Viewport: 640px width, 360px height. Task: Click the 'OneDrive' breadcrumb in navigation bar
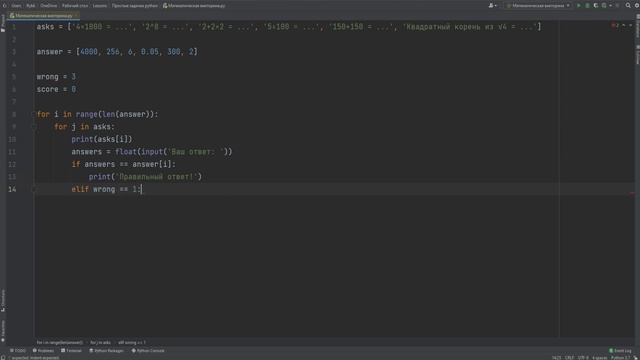(x=49, y=6)
